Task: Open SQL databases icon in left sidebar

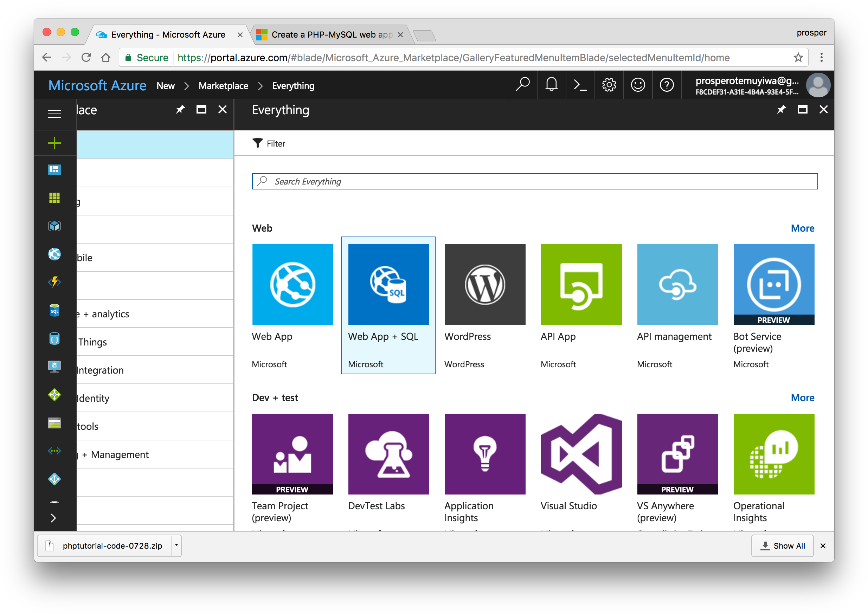Action: click(x=54, y=310)
